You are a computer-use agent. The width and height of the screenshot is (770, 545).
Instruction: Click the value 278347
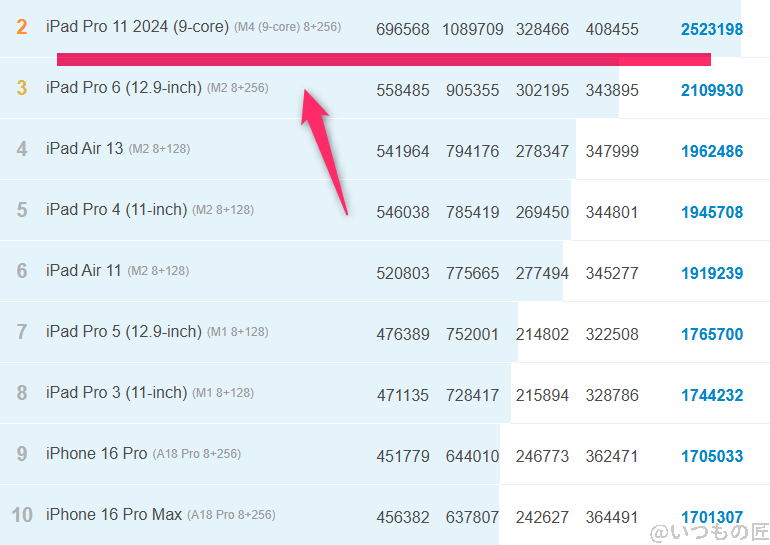542,151
